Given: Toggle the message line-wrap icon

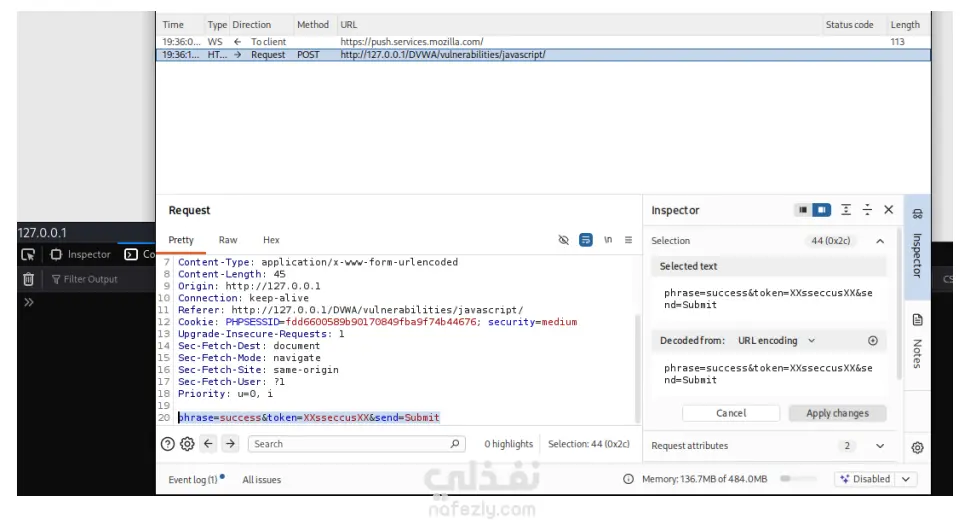Looking at the screenshot, I should 586,240.
